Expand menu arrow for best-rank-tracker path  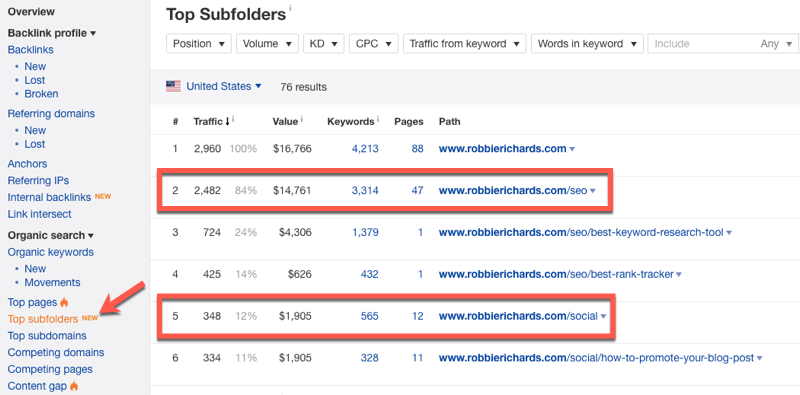pyautogui.click(x=679, y=275)
